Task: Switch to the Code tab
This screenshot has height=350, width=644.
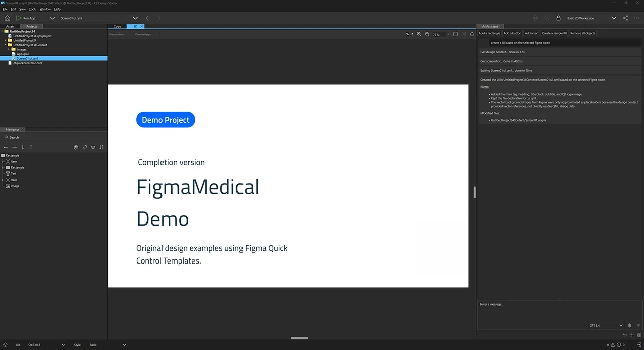Action: tap(117, 26)
